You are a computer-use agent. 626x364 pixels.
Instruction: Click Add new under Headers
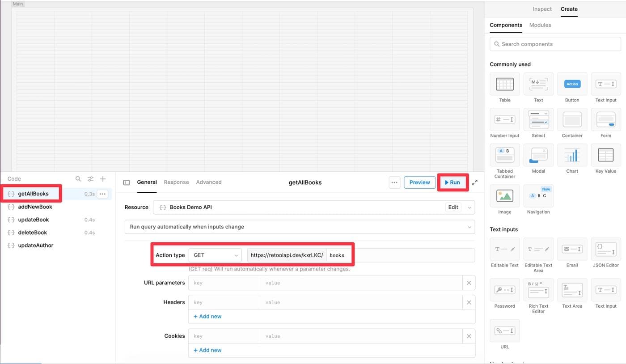[207, 316]
